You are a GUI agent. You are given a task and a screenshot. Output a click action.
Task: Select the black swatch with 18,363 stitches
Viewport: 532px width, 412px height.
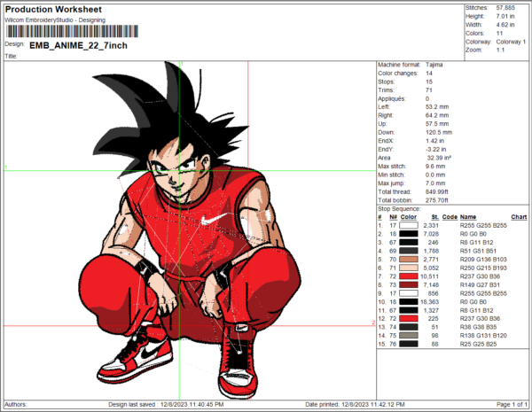(x=409, y=302)
